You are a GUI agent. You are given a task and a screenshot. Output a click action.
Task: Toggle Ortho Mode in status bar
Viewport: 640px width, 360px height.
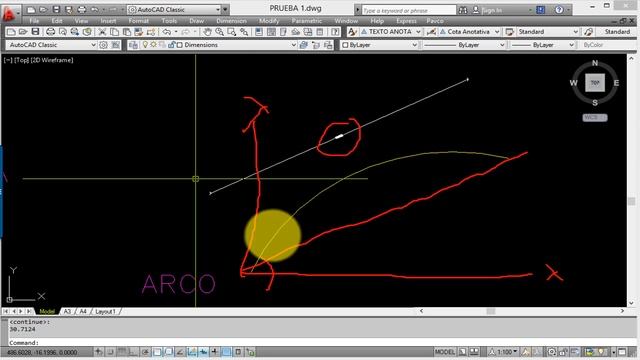point(133,352)
